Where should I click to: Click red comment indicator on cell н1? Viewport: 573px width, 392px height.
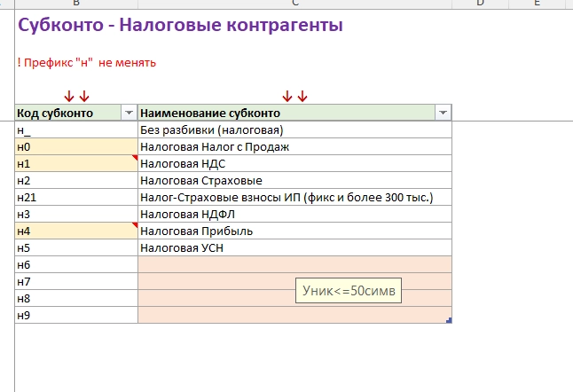(135, 158)
